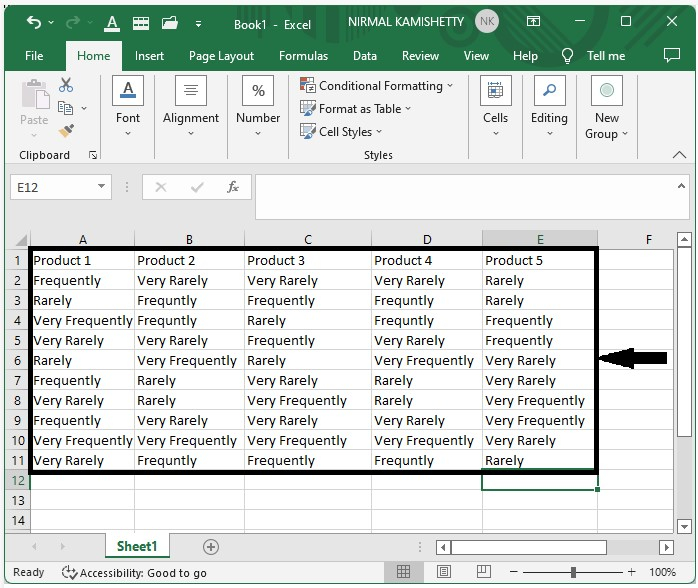Click the greyed Redo arrow icon
The width and height of the screenshot is (698, 588).
click(73, 22)
